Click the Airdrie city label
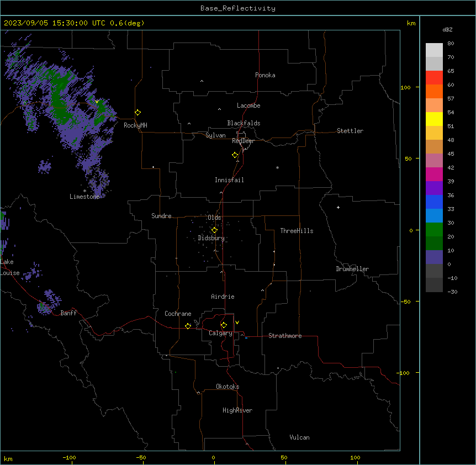Viewport: 476px width, 465px height. pyautogui.click(x=223, y=297)
